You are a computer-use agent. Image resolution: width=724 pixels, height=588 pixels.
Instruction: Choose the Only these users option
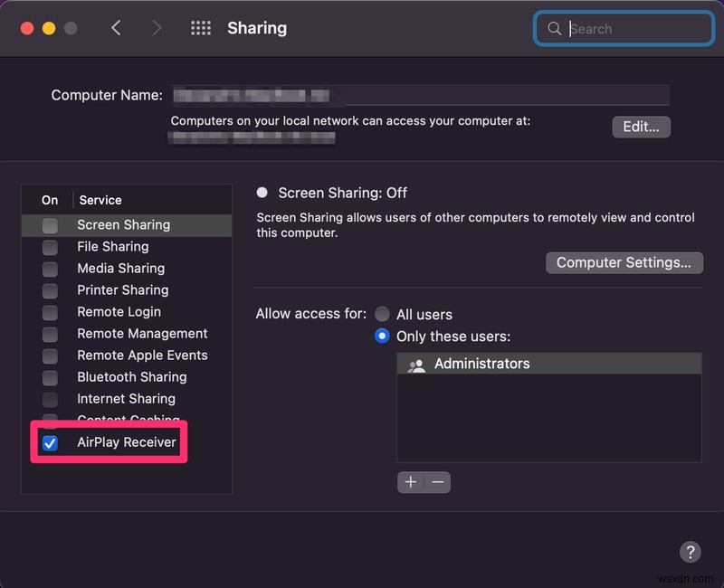pyautogui.click(x=383, y=337)
